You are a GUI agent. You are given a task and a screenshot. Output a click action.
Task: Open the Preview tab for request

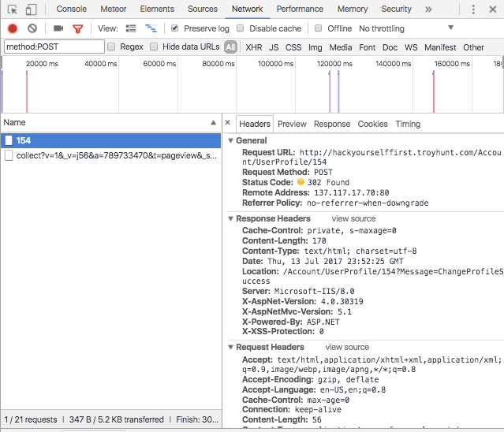[x=292, y=124]
